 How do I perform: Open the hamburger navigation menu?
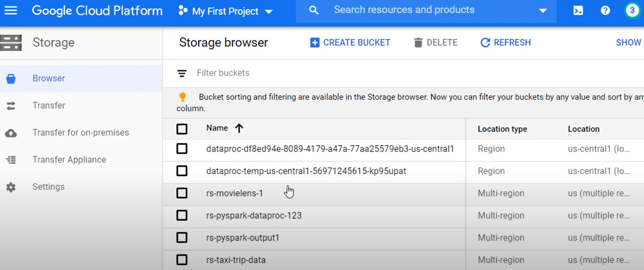point(11,11)
